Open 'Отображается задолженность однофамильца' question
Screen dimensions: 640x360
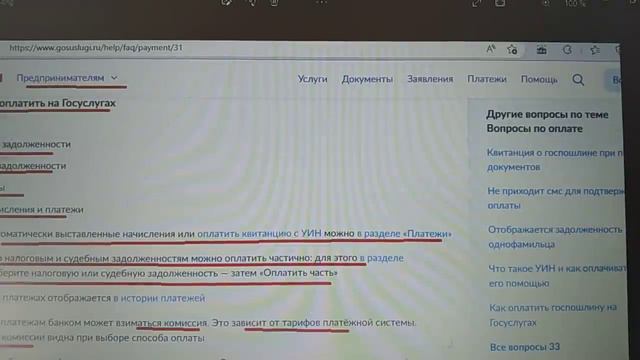click(x=555, y=237)
